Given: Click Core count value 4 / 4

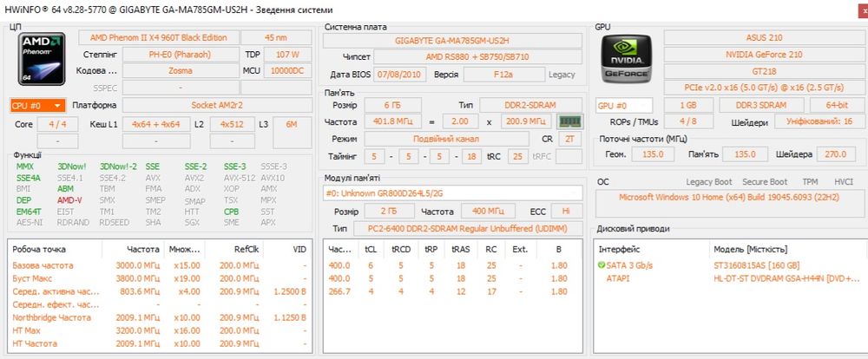Looking at the screenshot, I should [x=58, y=125].
